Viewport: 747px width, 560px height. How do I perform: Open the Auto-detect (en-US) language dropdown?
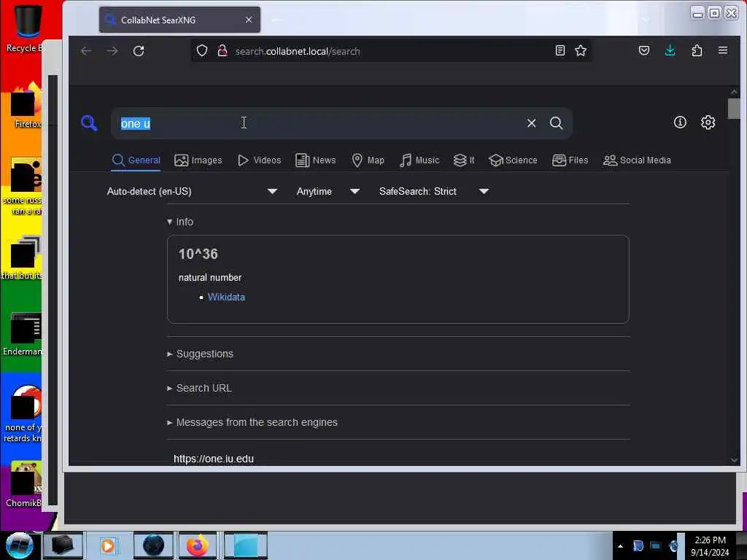point(192,192)
